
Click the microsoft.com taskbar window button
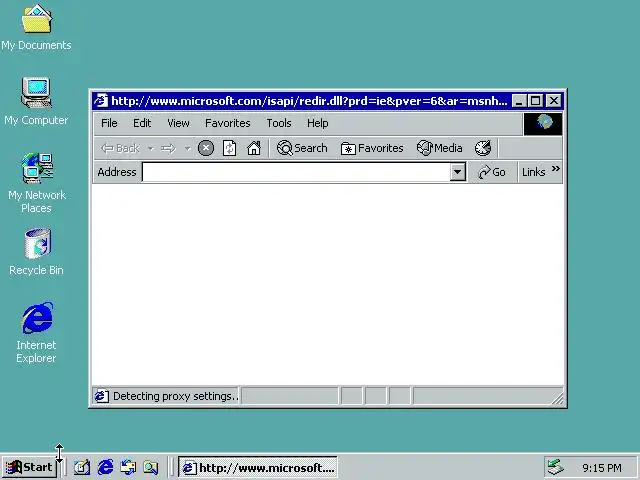click(258, 467)
